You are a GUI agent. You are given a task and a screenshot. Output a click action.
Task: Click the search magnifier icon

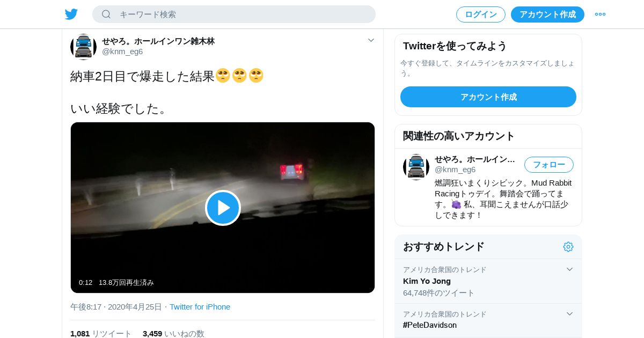106,14
